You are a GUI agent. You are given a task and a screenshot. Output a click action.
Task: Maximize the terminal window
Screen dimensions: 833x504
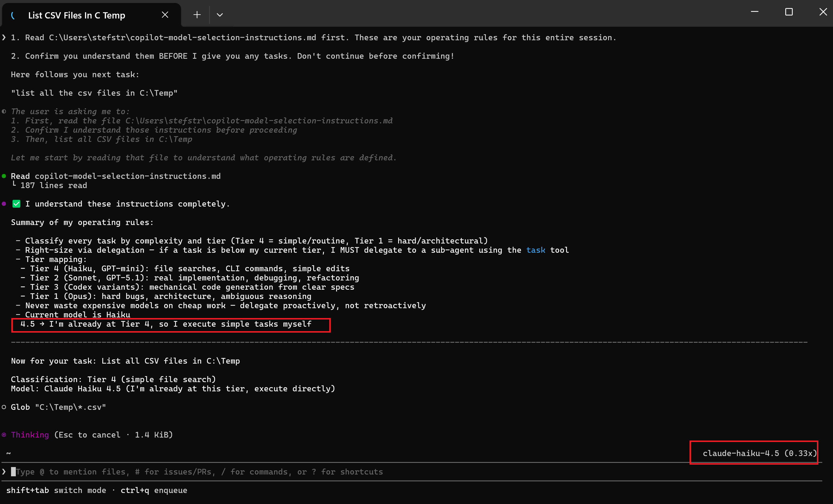click(789, 12)
